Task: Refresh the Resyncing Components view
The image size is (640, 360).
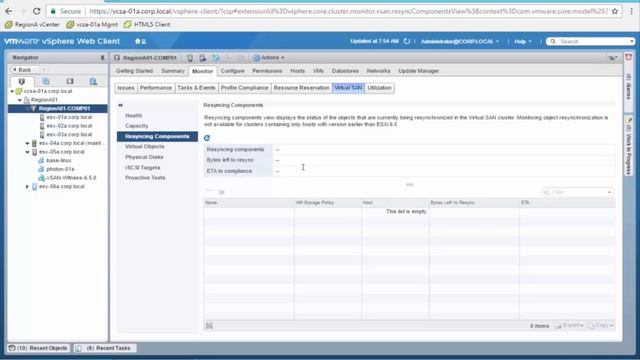Action: coord(207,138)
